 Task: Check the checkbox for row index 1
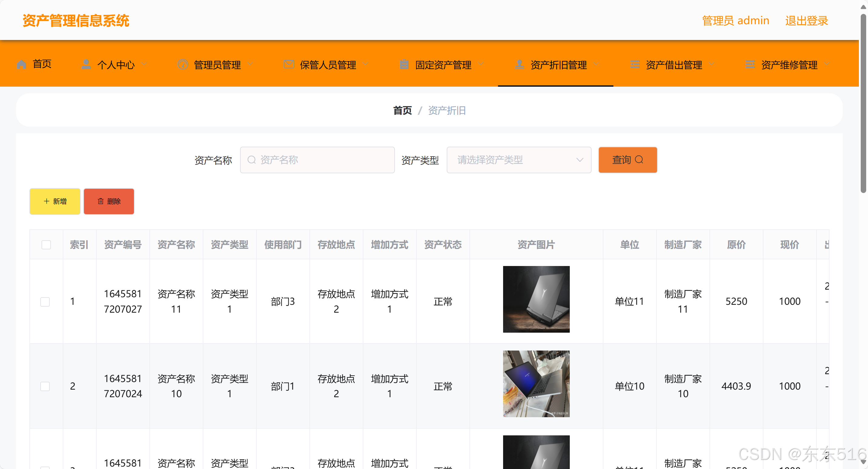[x=45, y=301]
